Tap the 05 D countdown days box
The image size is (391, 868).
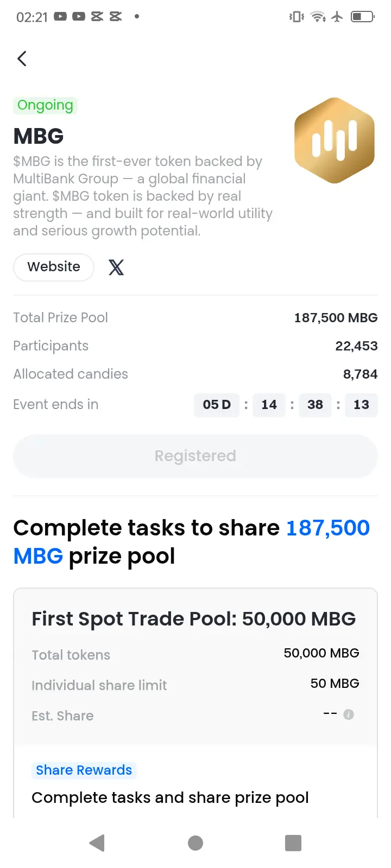tap(217, 405)
